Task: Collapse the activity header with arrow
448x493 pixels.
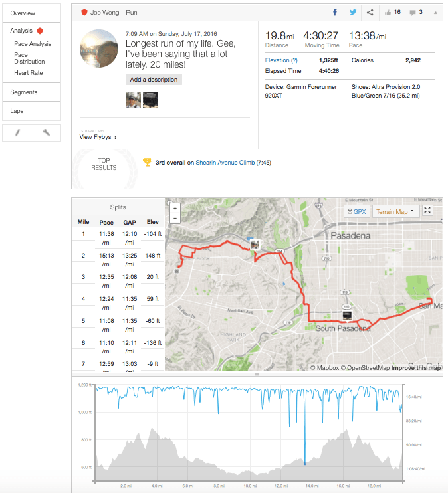Action: click(435, 12)
